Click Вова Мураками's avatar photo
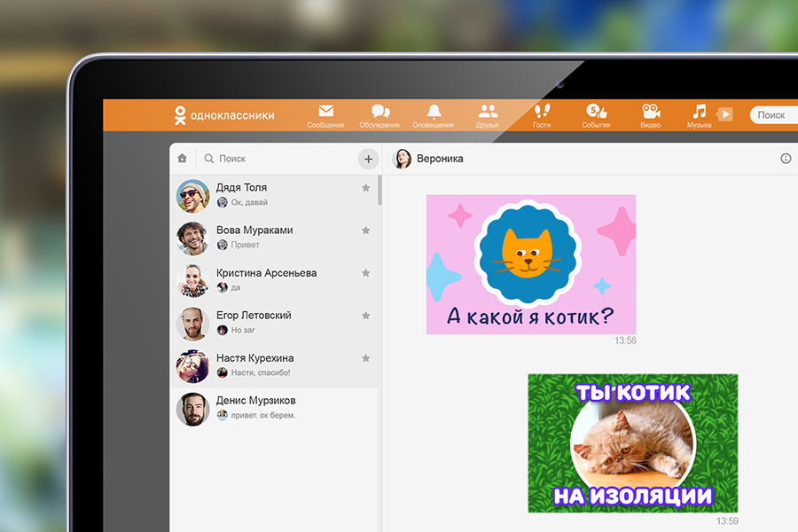Image resolution: width=798 pixels, height=532 pixels. point(193,239)
